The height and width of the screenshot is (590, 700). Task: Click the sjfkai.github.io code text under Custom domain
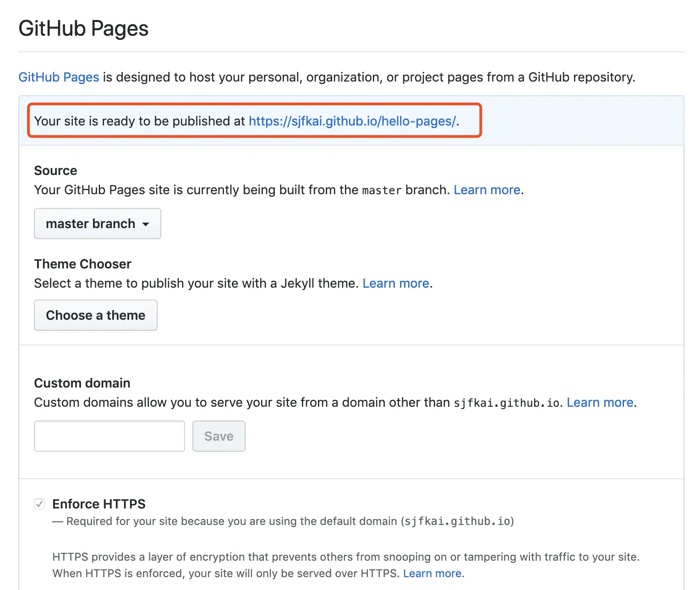click(507, 403)
